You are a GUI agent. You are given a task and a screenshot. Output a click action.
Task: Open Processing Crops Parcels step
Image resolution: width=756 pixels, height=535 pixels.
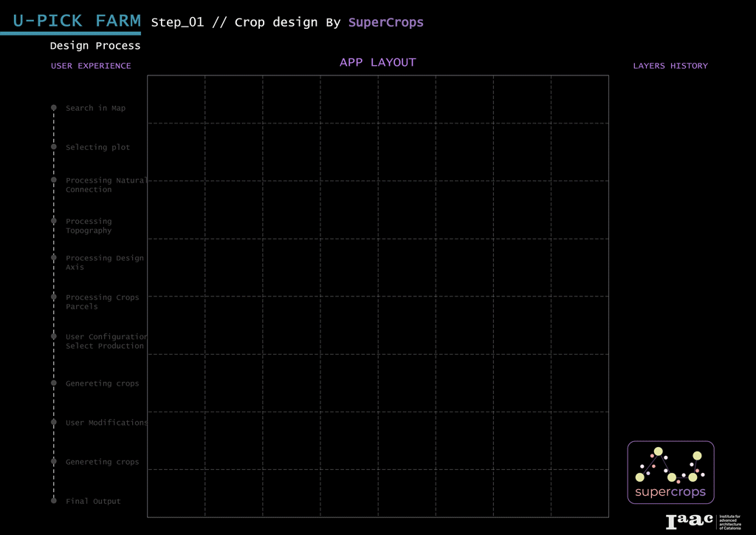click(102, 302)
